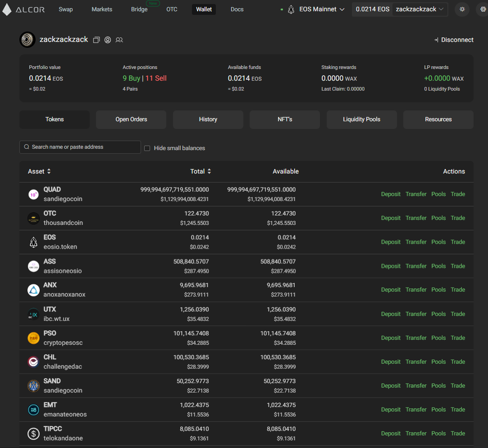Click the Last Claim: 0.00000 text

pyautogui.click(x=343, y=89)
